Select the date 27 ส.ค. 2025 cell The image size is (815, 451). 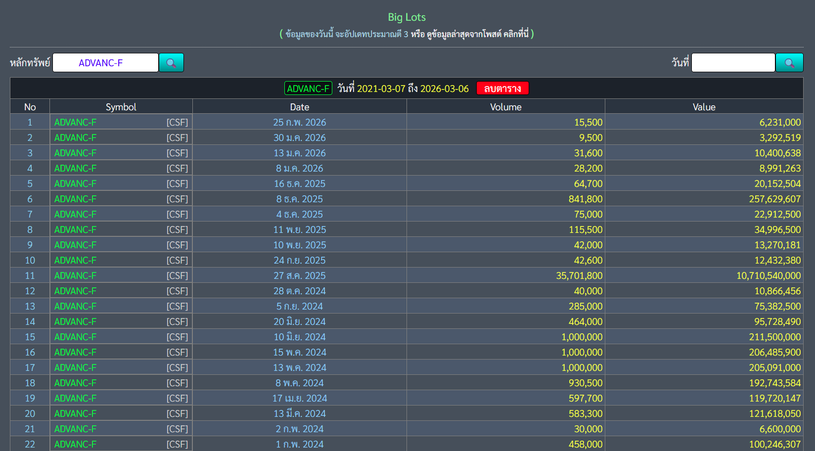point(299,275)
